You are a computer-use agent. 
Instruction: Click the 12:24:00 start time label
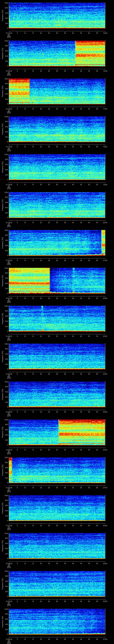[9, 412]
